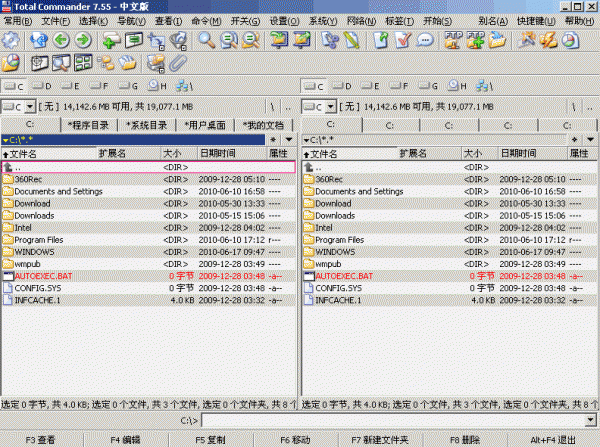Select AUTOEXEC.BAT in left panel
600x447 pixels.
pyautogui.click(x=148, y=276)
